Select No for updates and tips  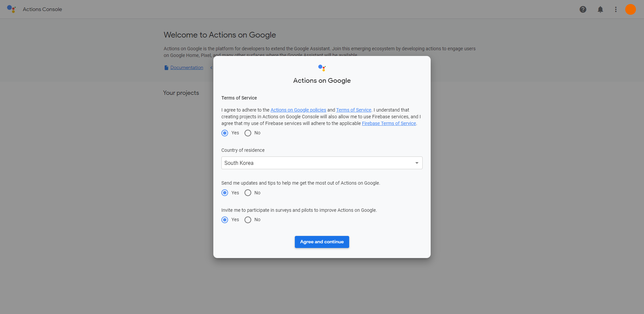[248, 193]
